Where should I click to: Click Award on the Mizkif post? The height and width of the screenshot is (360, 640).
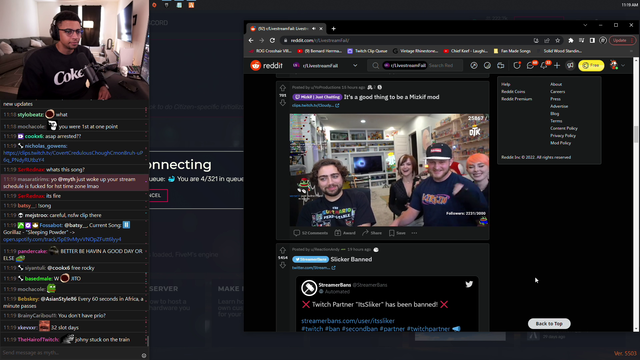(345, 233)
